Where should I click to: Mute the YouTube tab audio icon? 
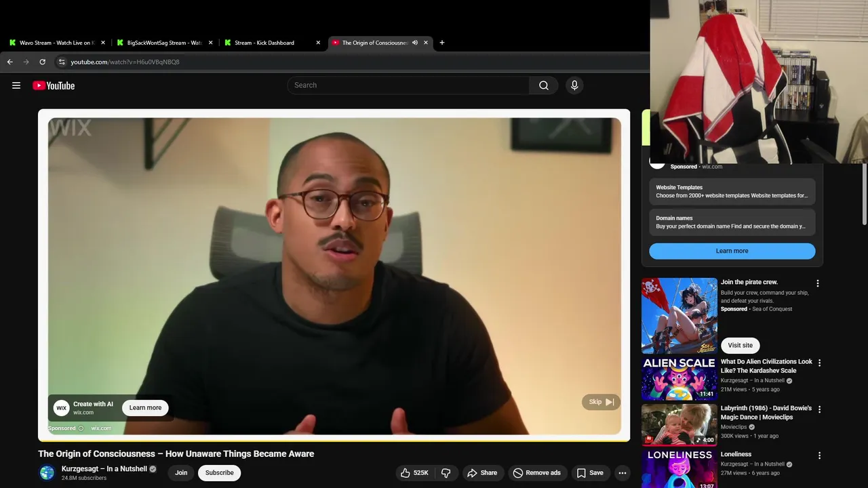tap(415, 43)
